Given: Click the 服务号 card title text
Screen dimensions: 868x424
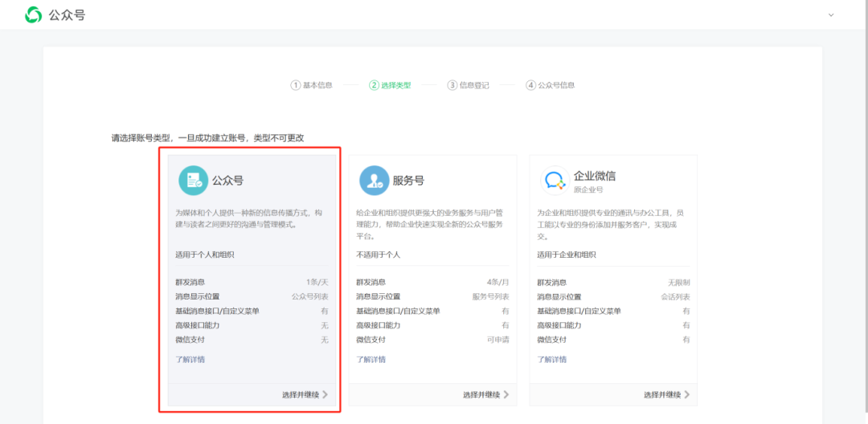Looking at the screenshot, I should pyautogui.click(x=408, y=180).
